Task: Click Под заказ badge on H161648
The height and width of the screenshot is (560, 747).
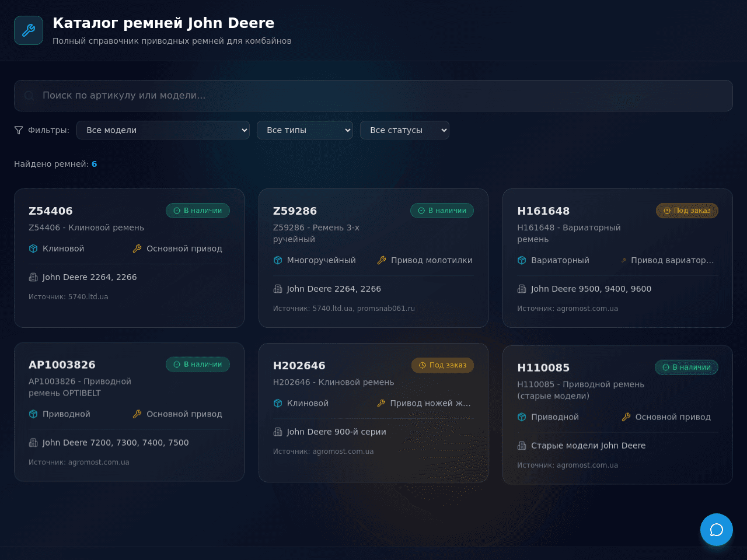Action: (687, 211)
